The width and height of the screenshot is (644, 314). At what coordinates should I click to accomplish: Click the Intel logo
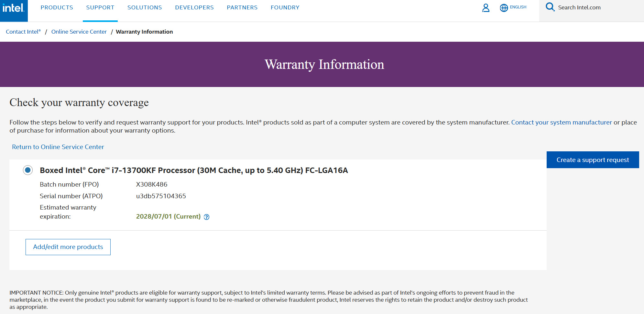(x=14, y=8)
